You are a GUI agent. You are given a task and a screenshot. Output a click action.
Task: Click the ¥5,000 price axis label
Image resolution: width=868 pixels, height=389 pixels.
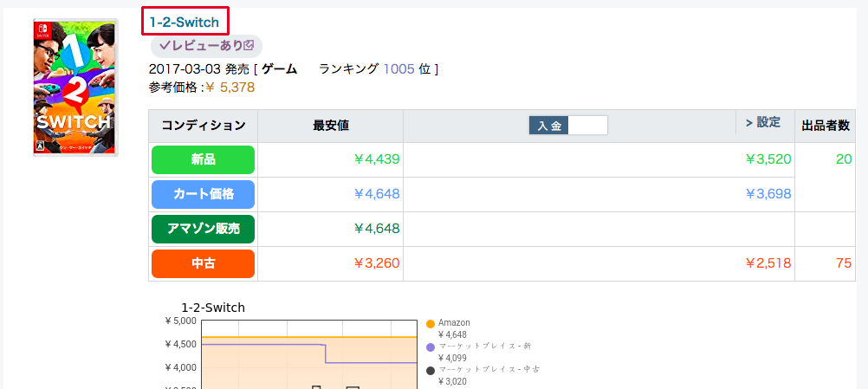tap(181, 321)
